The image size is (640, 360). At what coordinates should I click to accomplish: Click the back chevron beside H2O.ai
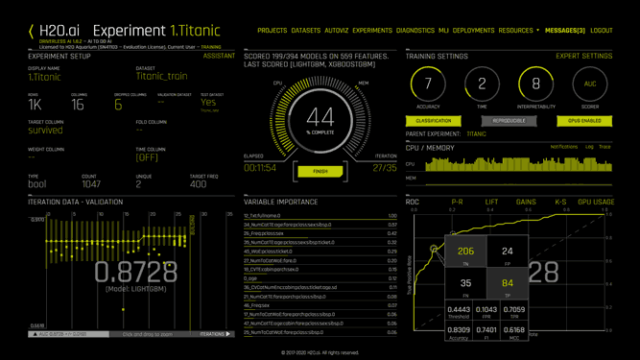point(31,31)
